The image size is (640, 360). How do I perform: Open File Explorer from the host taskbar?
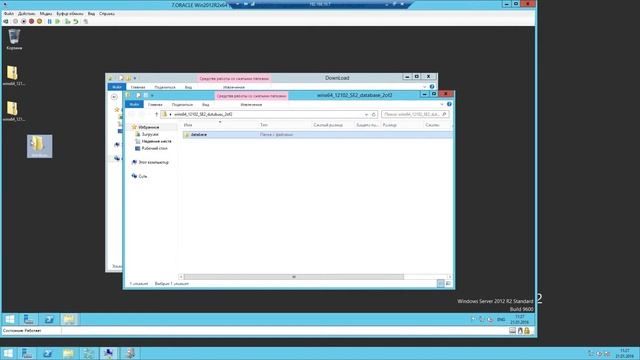(68, 353)
